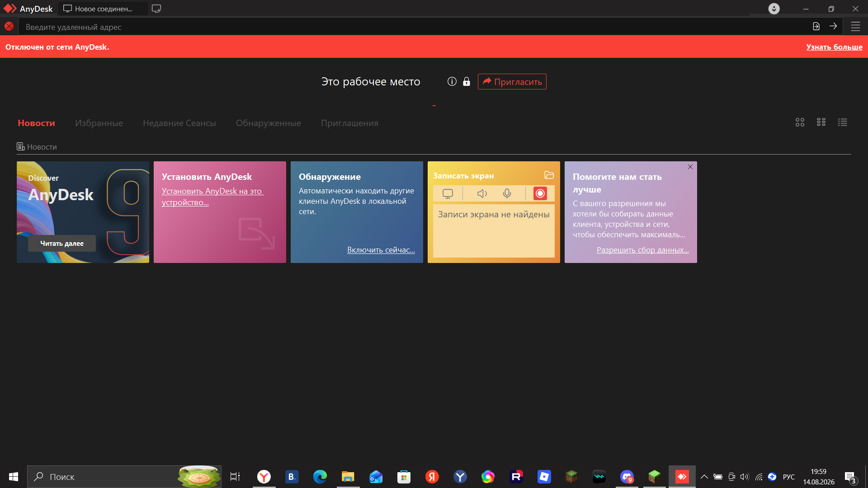Image resolution: width=868 pixels, height=488 pixels.
Task: Click the Читать далее button
Action: pyautogui.click(x=62, y=244)
